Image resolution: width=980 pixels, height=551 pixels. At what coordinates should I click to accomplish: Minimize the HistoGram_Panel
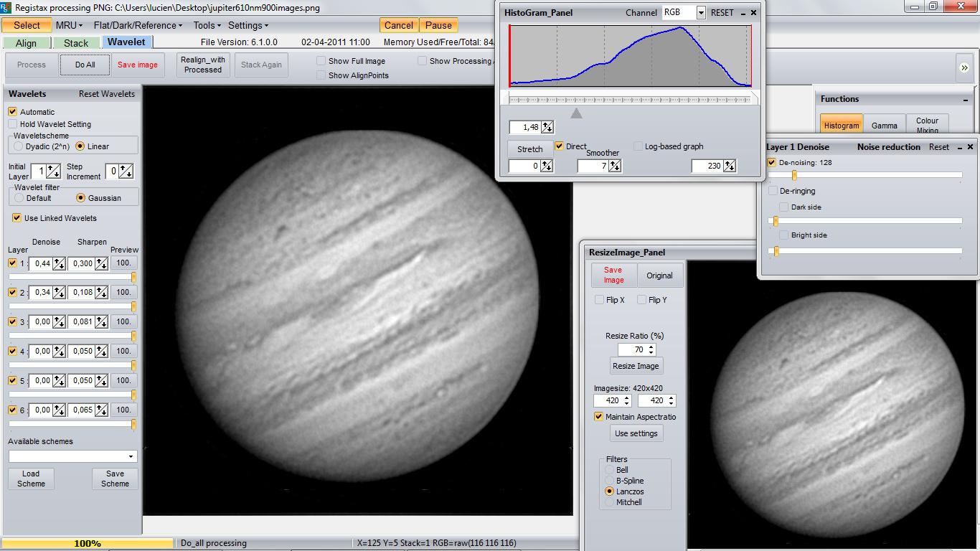[x=743, y=12]
